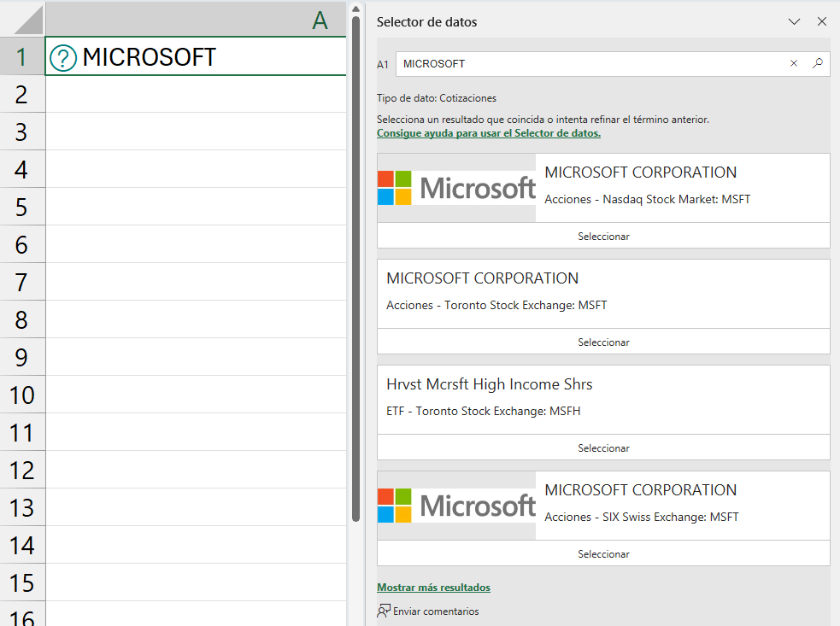Click Enviar comentarios feedback icon
This screenshot has height=626, width=840.
pos(384,611)
